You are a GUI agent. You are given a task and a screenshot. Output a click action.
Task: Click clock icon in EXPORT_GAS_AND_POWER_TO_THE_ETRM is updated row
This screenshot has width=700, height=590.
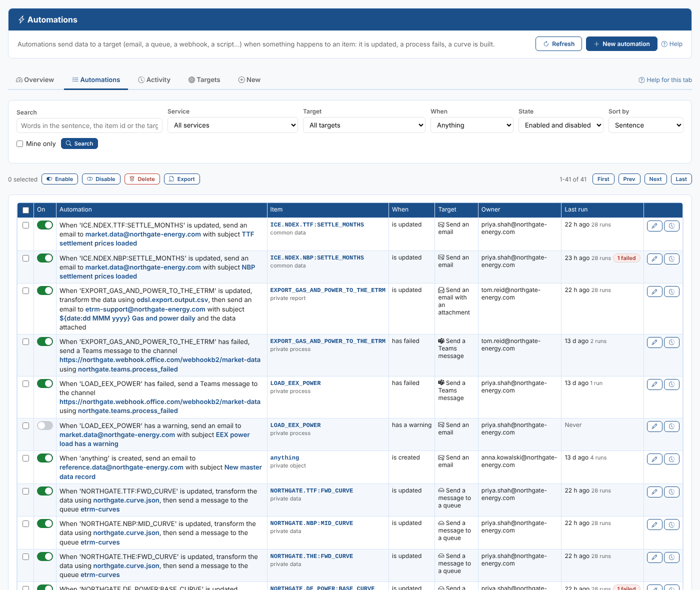[671, 291]
